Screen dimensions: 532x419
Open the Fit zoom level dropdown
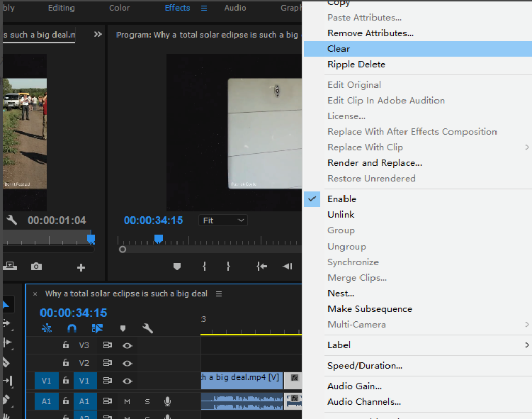point(222,220)
